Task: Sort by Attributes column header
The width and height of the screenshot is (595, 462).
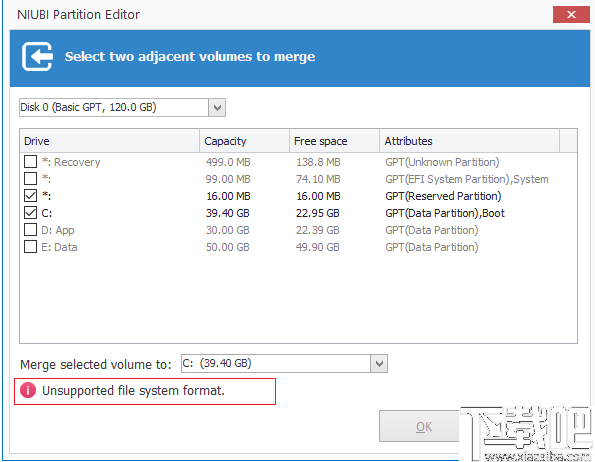Action: (469, 141)
